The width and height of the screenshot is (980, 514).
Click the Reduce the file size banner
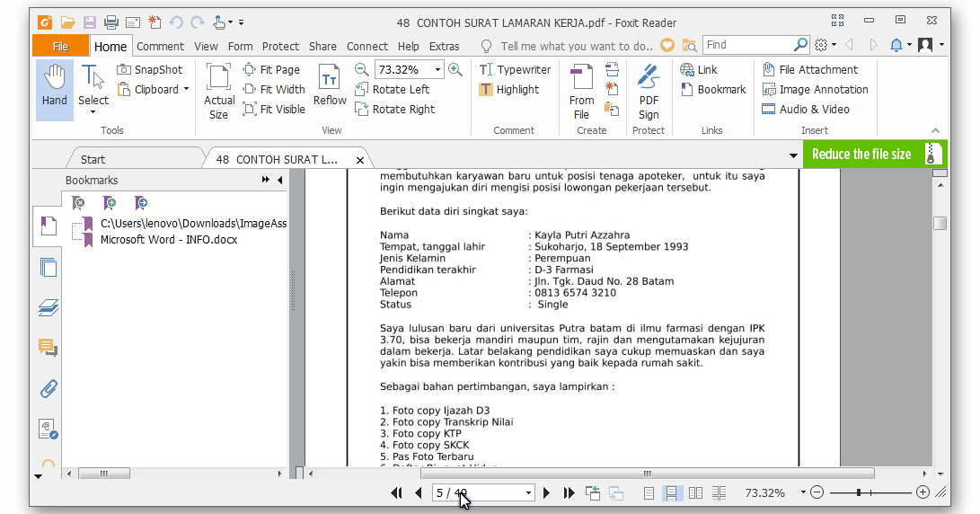[875, 155]
